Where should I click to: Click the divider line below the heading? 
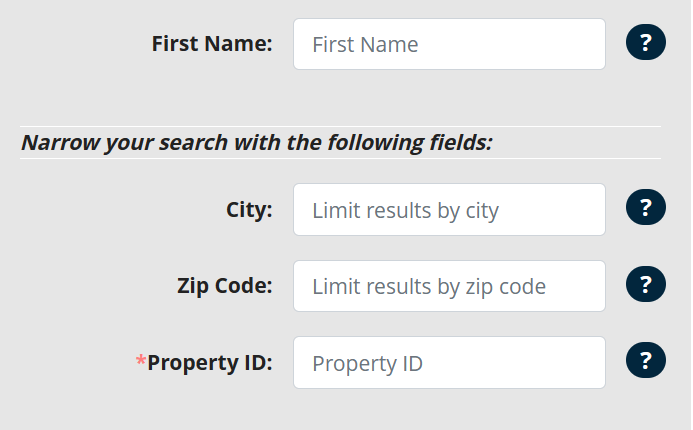[x=340, y=158]
